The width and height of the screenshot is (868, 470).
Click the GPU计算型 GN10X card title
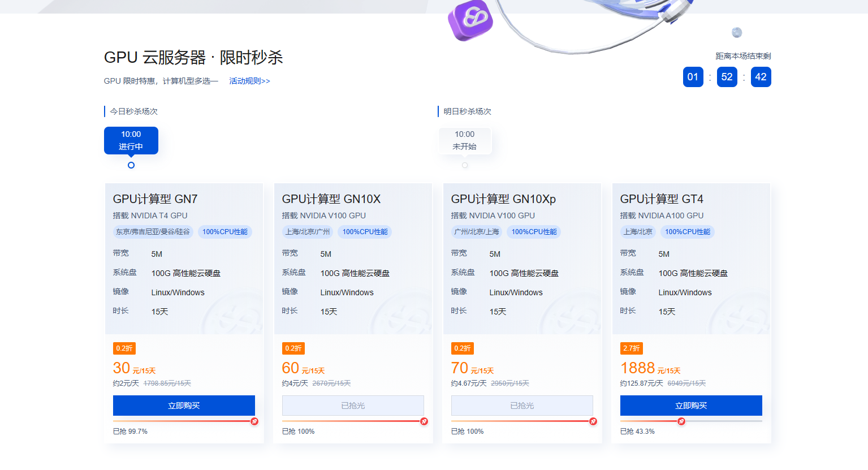[331, 199]
